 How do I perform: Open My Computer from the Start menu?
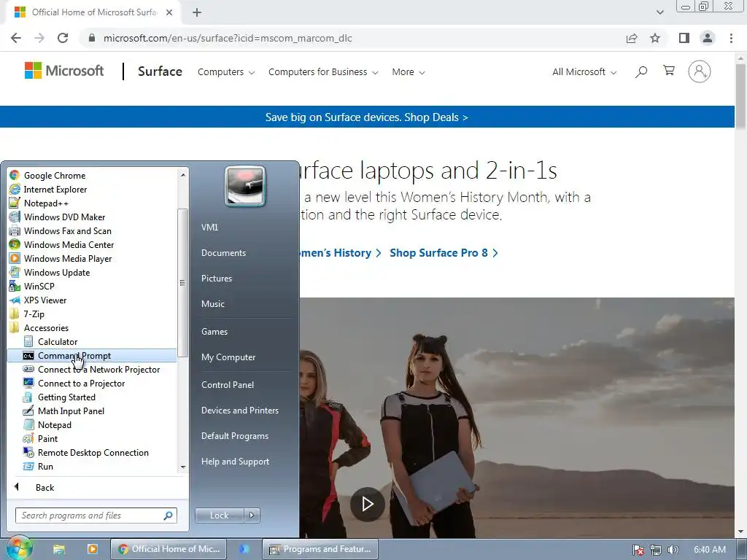click(228, 357)
